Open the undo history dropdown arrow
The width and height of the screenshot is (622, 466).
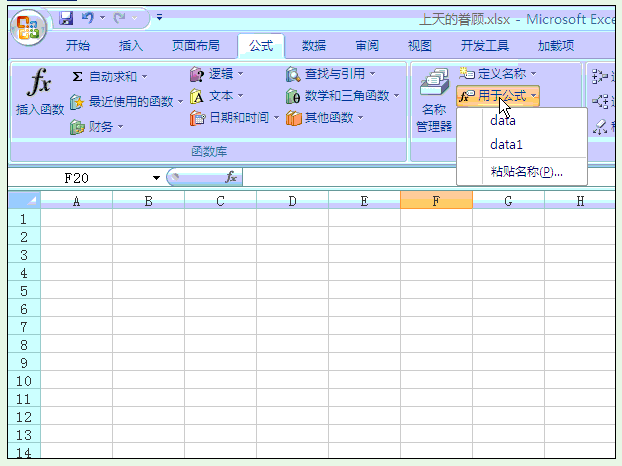[x=102, y=18]
